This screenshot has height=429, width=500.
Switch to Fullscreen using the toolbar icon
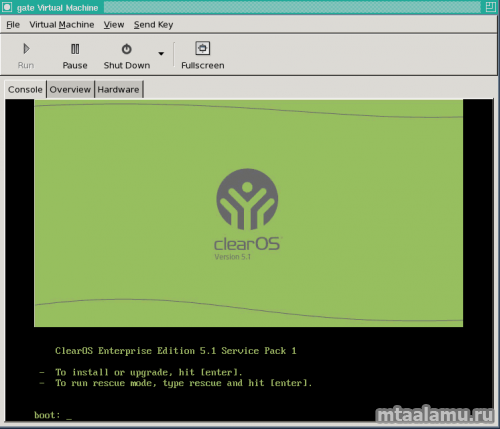(x=202, y=48)
